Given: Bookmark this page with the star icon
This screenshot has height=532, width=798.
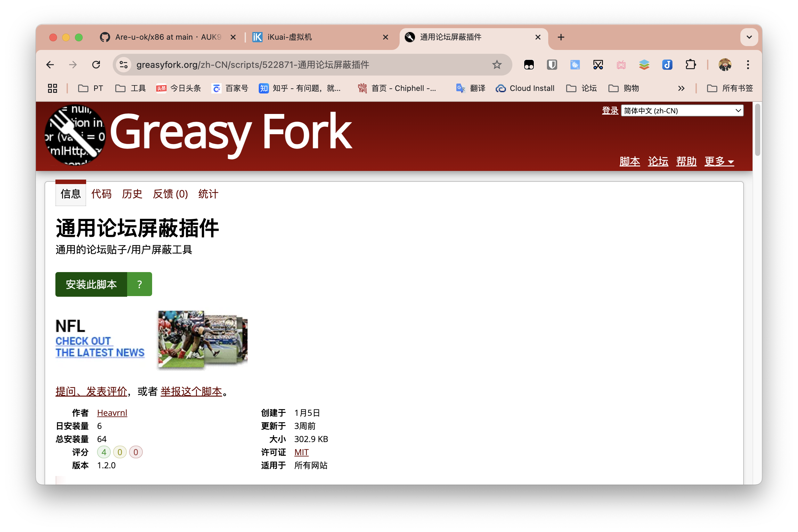Looking at the screenshot, I should click(497, 64).
